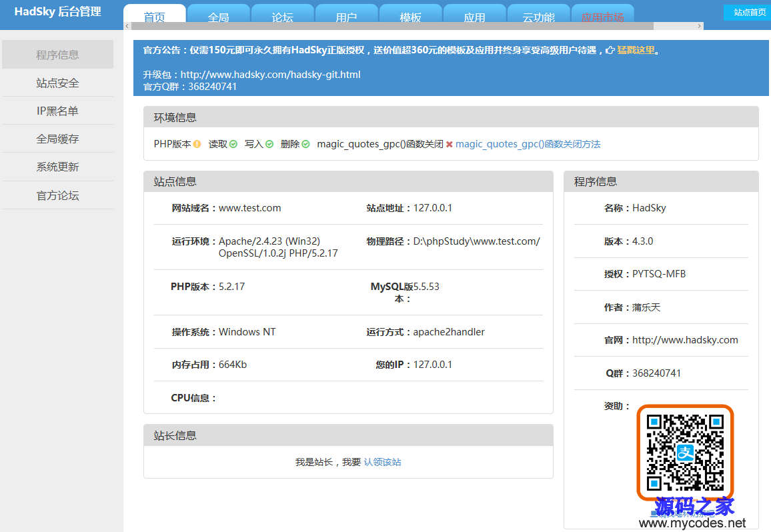This screenshot has height=532, width=771.
Task: Click the 作者 name 蒲乐天
Action: 646,307
